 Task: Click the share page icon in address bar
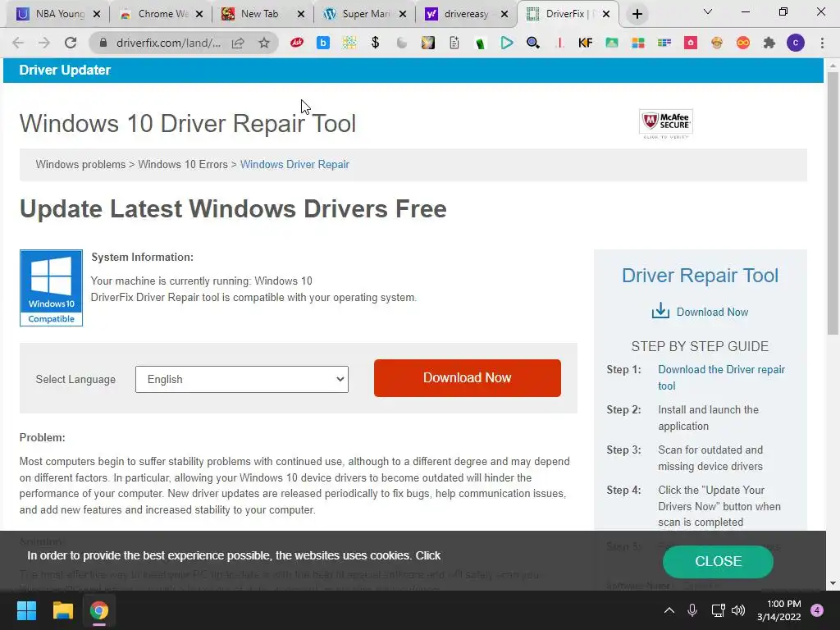(x=238, y=43)
